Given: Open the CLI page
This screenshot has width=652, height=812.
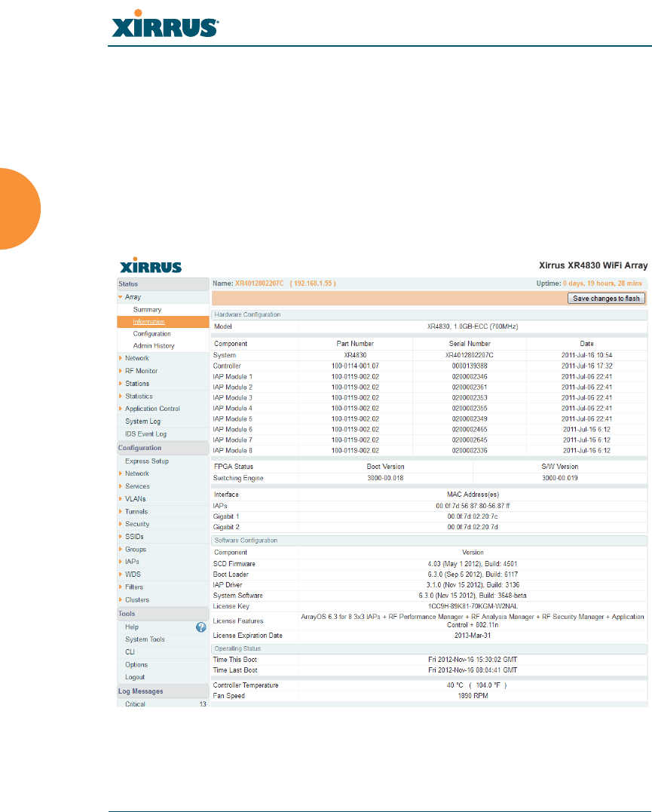Looking at the screenshot, I should 130,652.
